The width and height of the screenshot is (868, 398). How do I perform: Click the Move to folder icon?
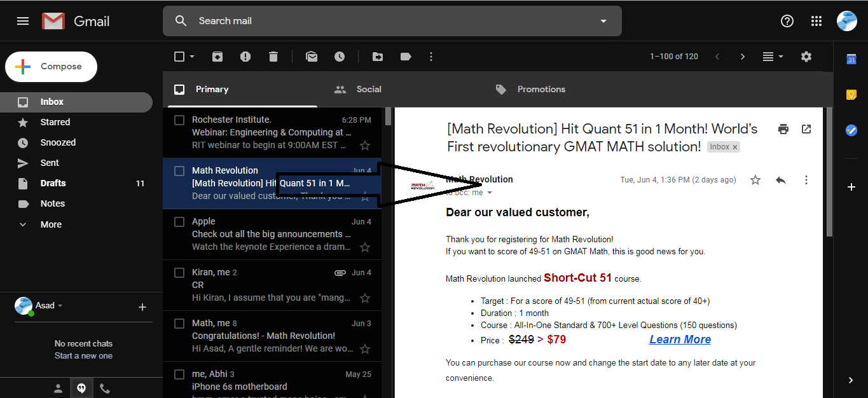[378, 57]
